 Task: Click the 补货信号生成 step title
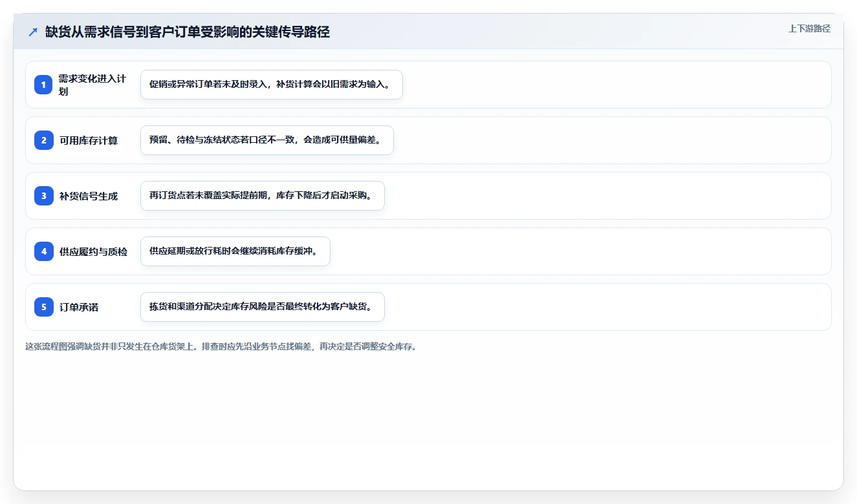click(89, 196)
